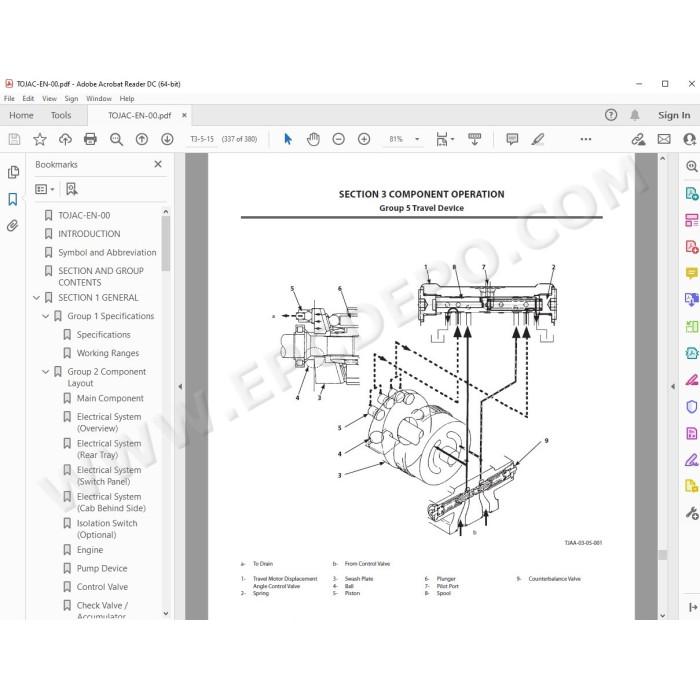Open the Fill & Sign pen tool in the right pane
Screen dimensions: 700x700
(691, 460)
